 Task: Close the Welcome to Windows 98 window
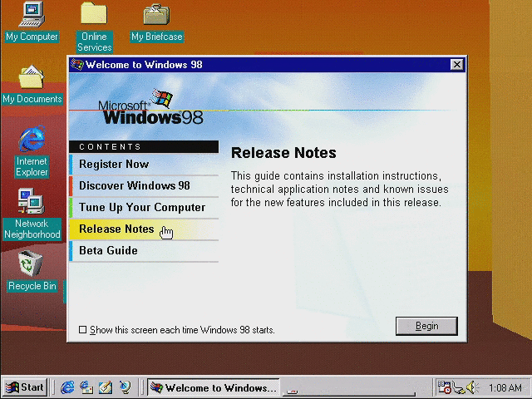(456, 65)
